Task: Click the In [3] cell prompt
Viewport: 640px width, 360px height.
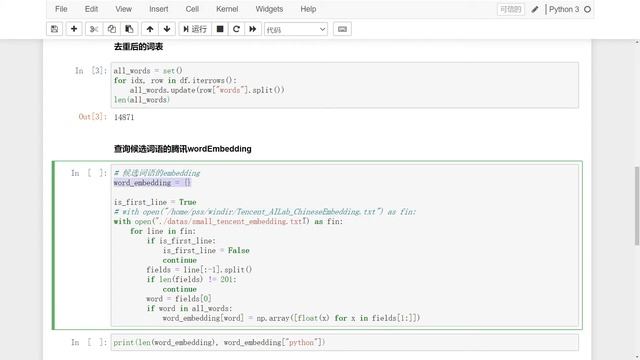Action: coord(91,70)
